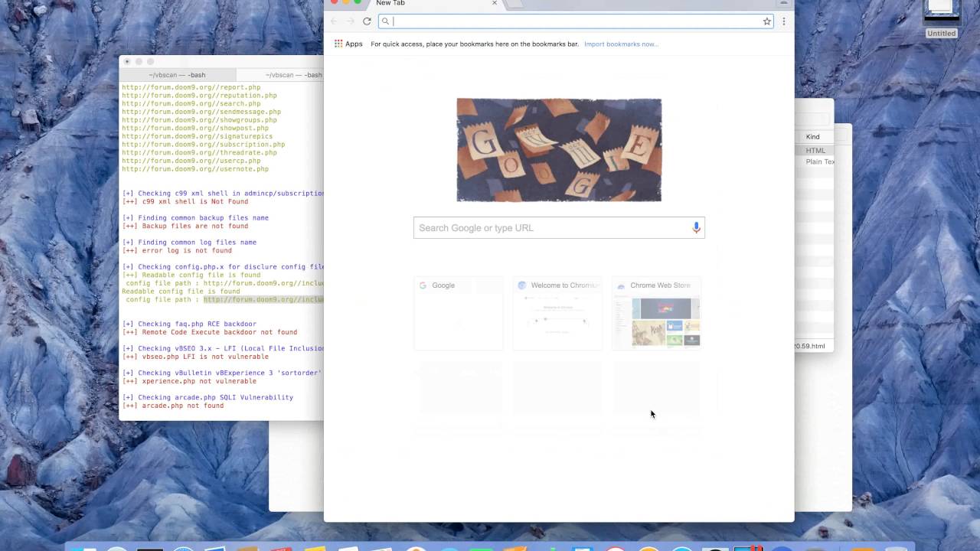
Task: Click 'xperience.php not vulnerable' line
Action: [189, 381]
